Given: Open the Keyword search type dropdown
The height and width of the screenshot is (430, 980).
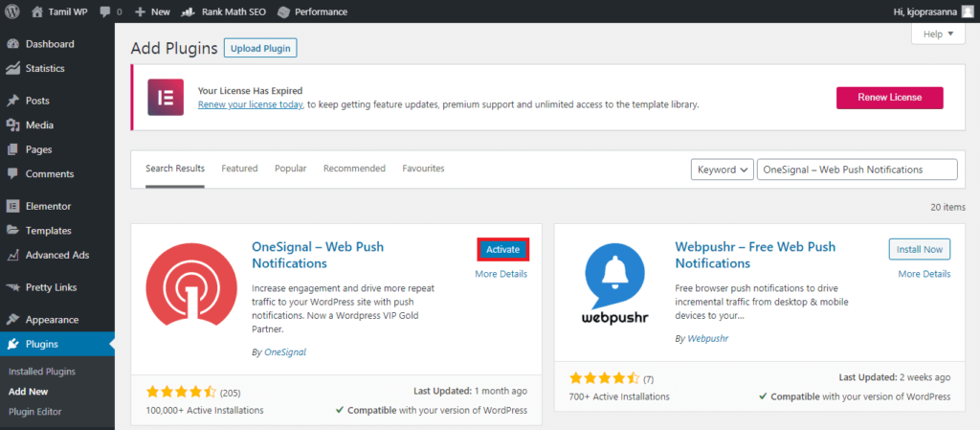Looking at the screenshot, I should [x=722, y=170].
